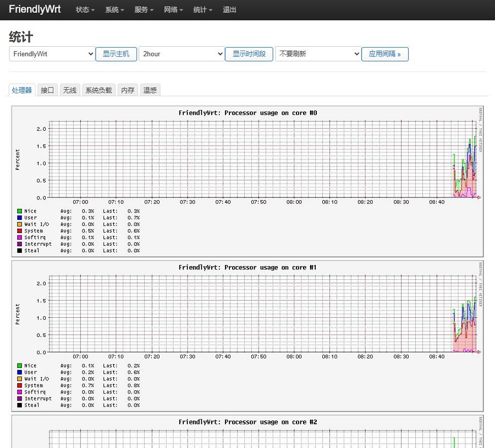This screenshot has width=495, height=448.
Task: Click the FriendlyWrt brand logo link
Action: click(x=35, y=9)
